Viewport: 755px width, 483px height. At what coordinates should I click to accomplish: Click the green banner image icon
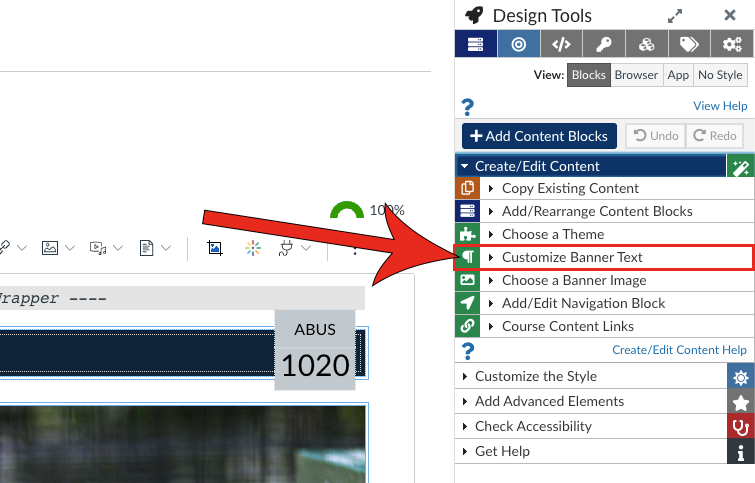pyautogui.click(x=468, y=280)
